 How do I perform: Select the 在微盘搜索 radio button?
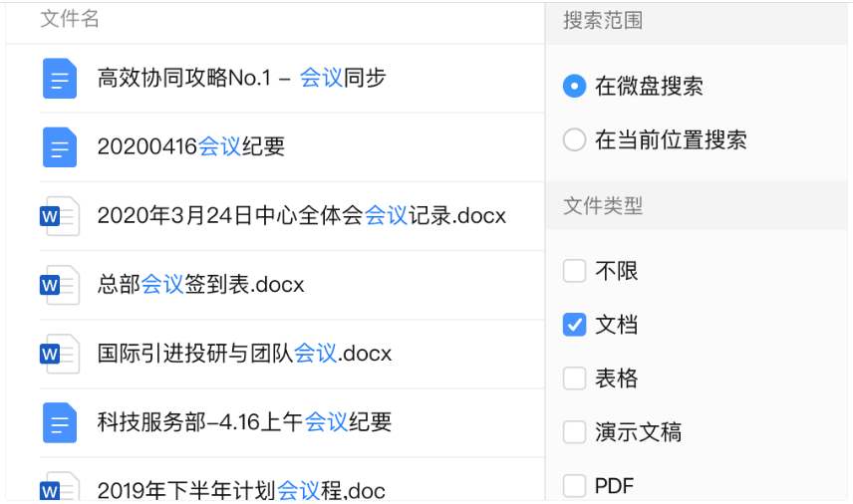click(574, 87)
